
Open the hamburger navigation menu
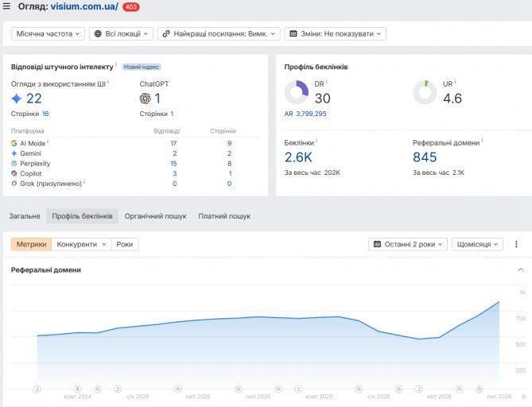[6, 6]
